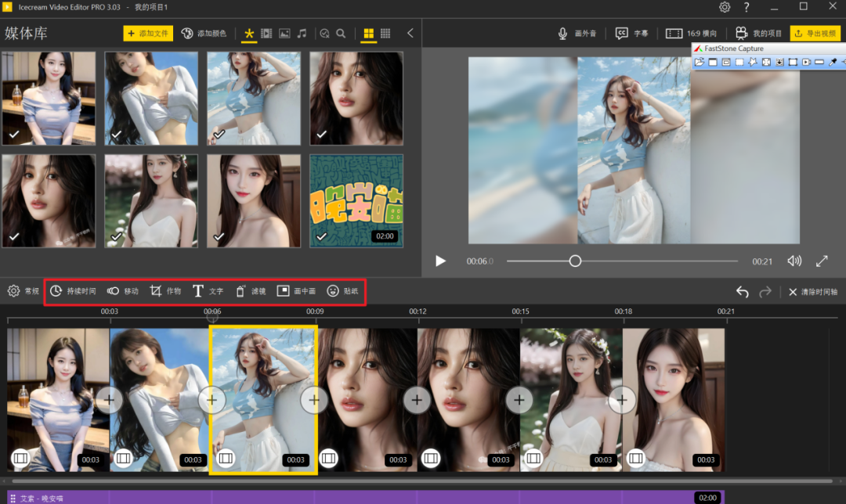Screen dimensions: 846x504
Task: Open application settings gear in title bar
Action: (x=725, y=7)
